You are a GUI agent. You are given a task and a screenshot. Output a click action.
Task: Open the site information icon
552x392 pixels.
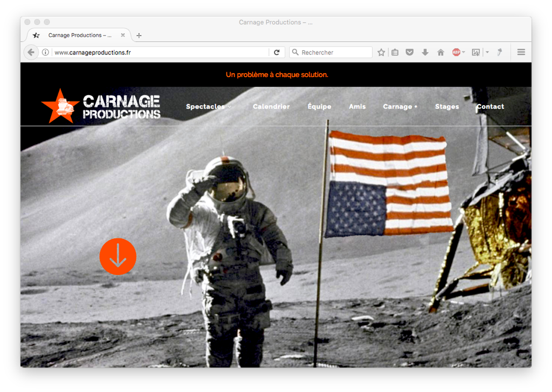pos(46,53)
